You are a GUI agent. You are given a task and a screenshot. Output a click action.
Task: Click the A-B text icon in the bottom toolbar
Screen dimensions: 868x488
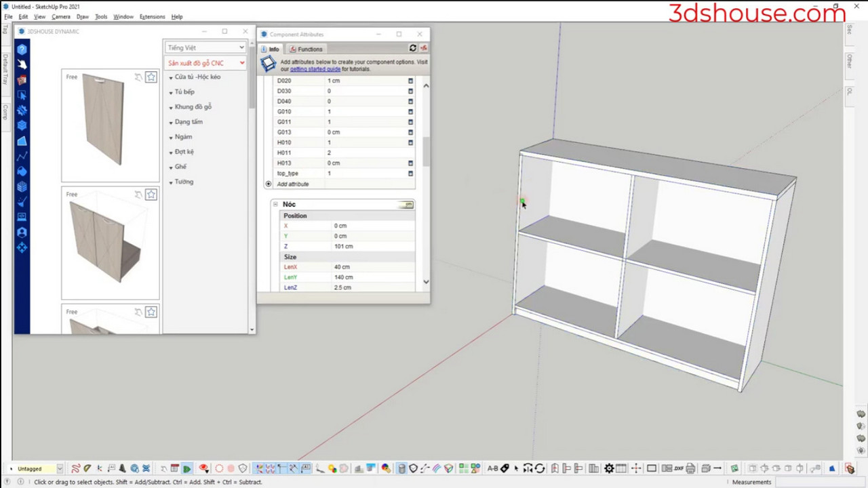click(x=493, y=468)
